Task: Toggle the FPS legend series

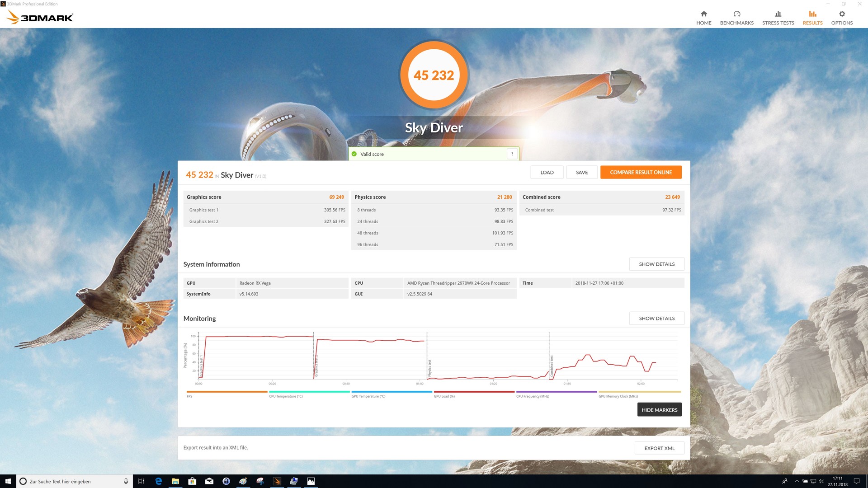Action: tap(227, 394)
